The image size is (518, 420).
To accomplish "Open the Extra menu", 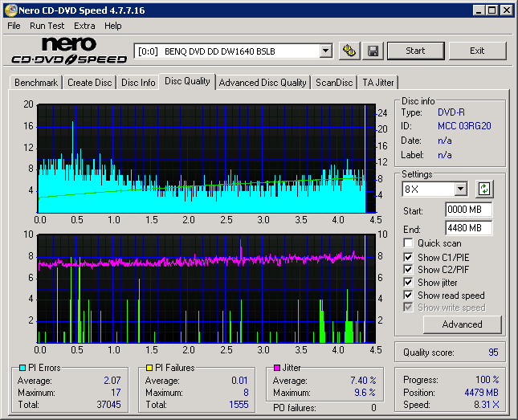I will coord(84,26).
